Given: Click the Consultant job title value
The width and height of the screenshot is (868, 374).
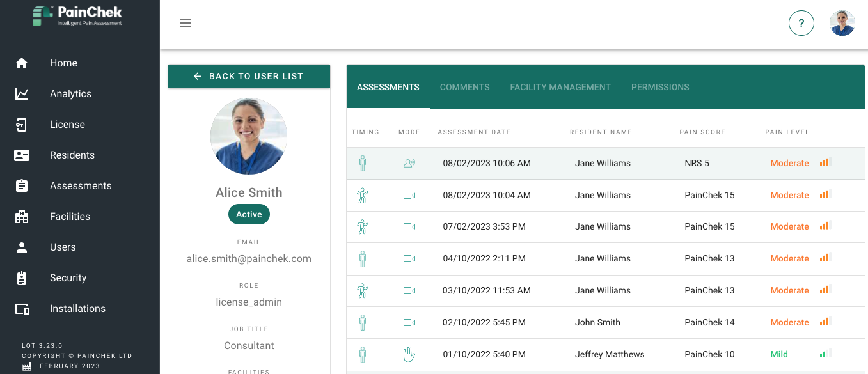Looking at the screenshot, I should tap(249, 346).
